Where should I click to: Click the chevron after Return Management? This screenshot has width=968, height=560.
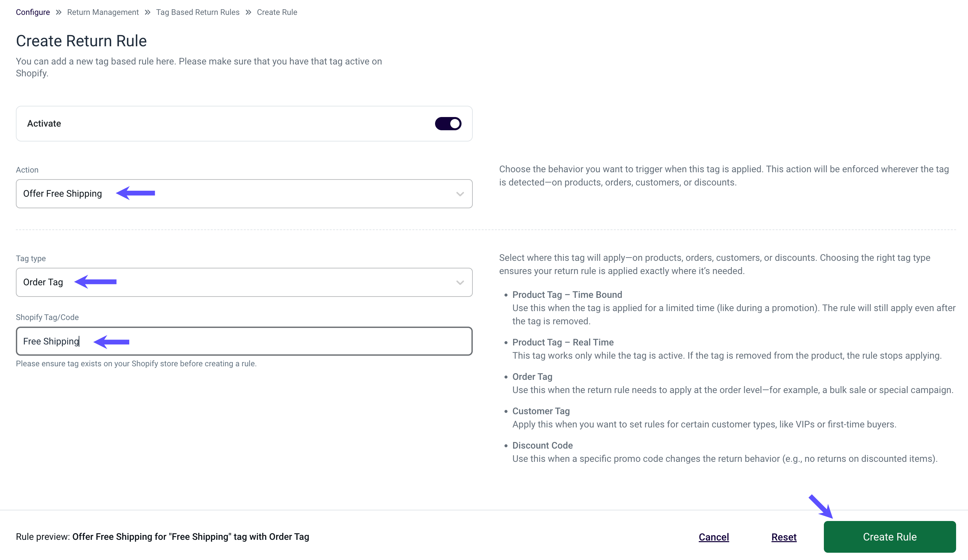(147, 12)
